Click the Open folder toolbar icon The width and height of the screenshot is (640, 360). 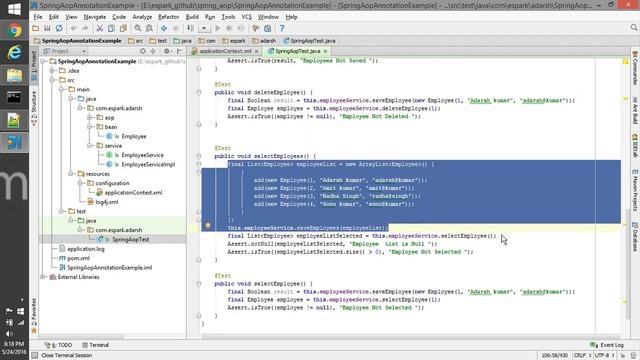point(36,28)
